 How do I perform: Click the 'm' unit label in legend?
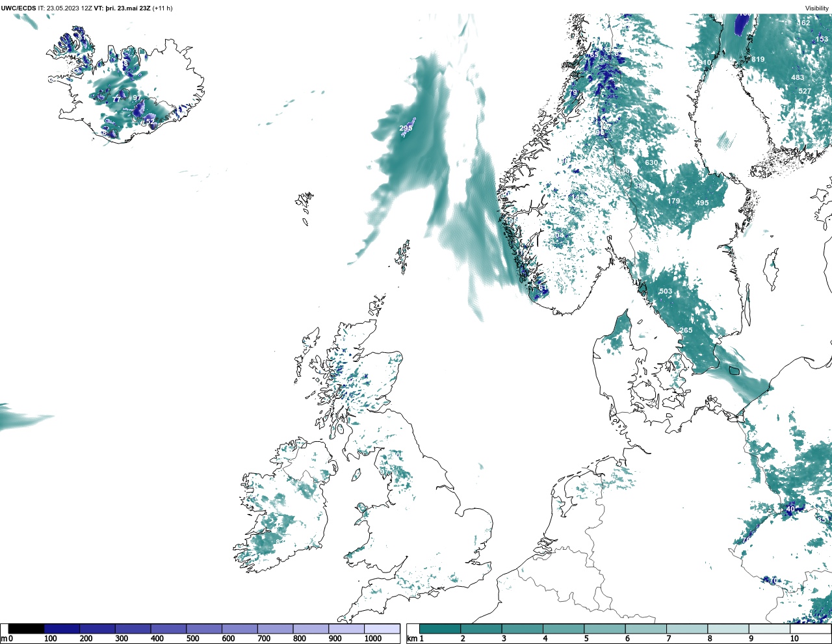(x=3, y=639)
